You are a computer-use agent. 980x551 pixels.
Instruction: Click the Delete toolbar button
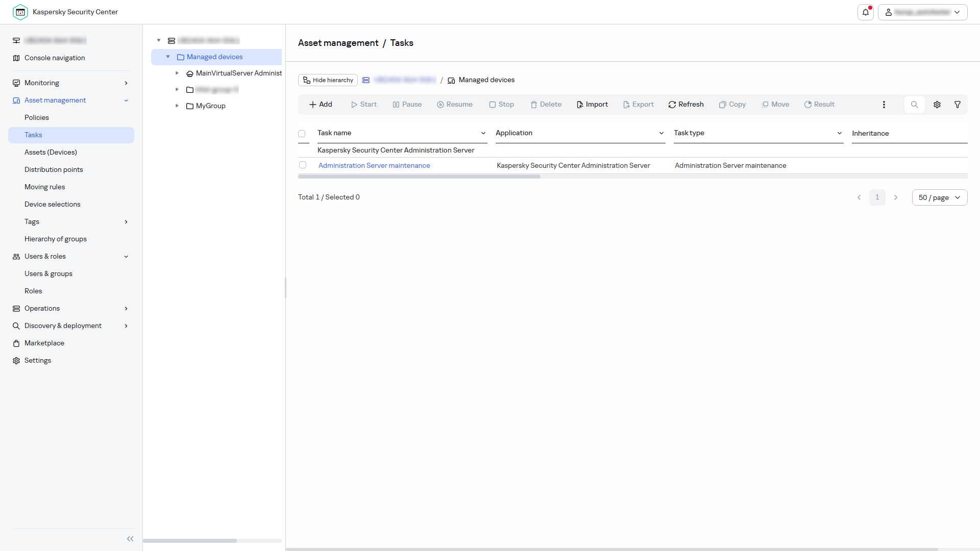(x=546, y=105)
